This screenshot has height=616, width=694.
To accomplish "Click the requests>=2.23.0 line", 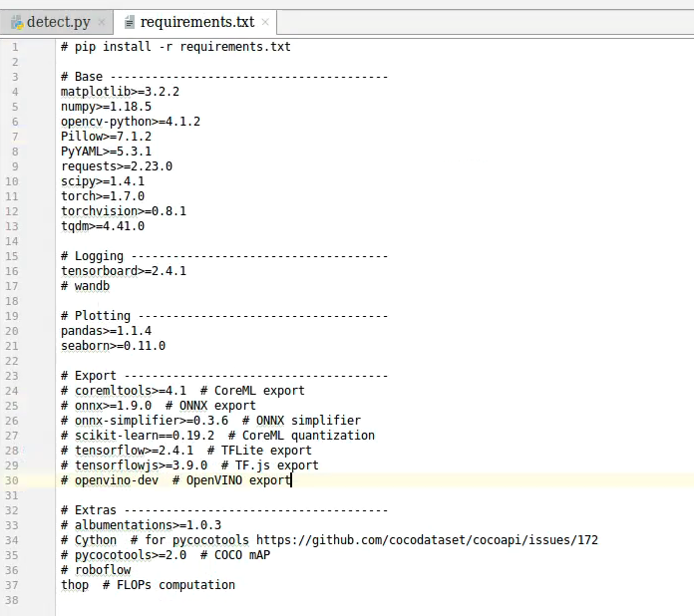I will pyautogui.click(x=117, y=166).
